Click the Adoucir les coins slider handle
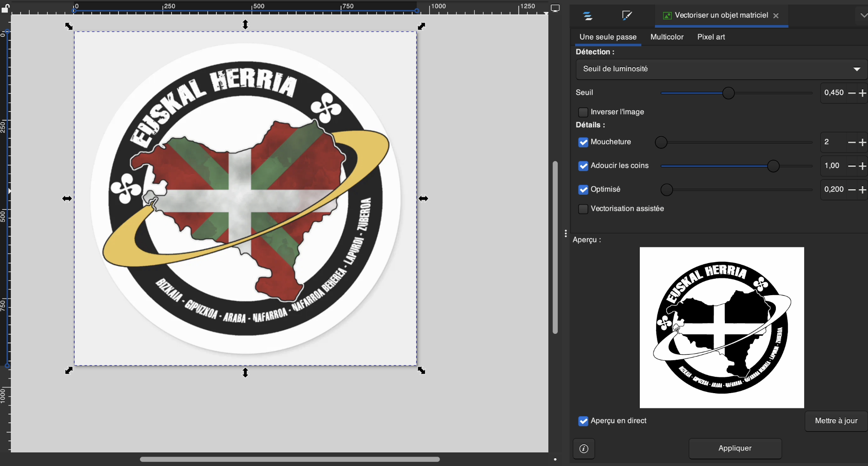 tap(773, 166)
